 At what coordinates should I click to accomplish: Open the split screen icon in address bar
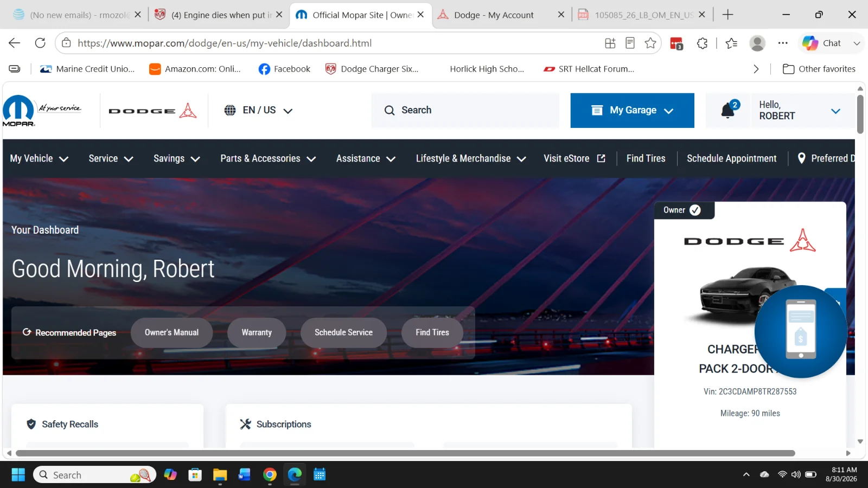pos(610,43)
